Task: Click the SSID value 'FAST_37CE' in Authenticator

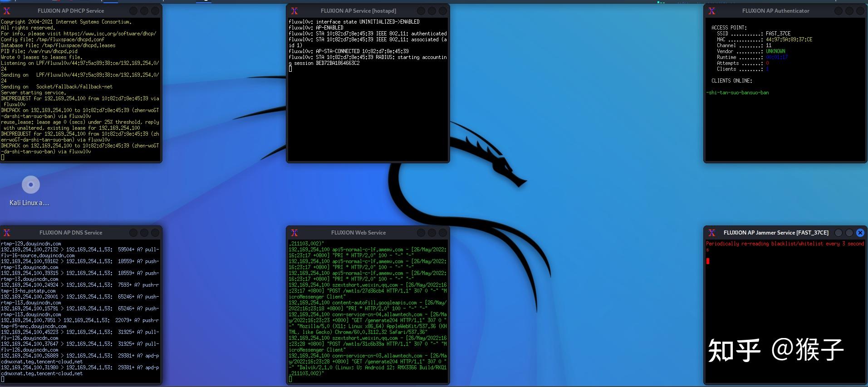Action: coord(778,34)
